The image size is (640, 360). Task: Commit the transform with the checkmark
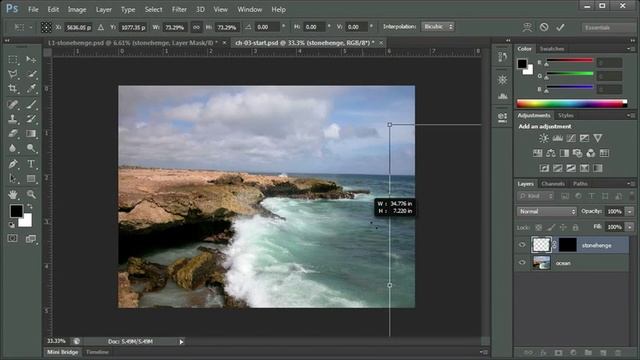click(x=560, y=27)
